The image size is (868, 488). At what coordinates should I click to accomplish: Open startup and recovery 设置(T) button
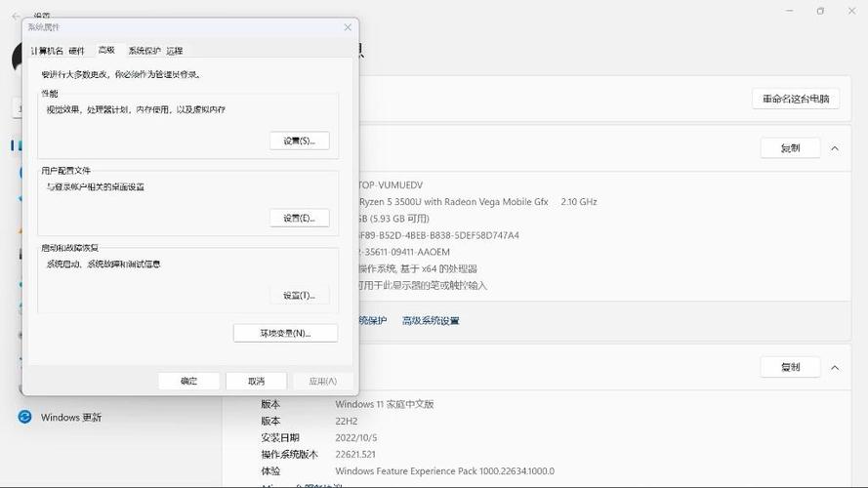point(300,296)
